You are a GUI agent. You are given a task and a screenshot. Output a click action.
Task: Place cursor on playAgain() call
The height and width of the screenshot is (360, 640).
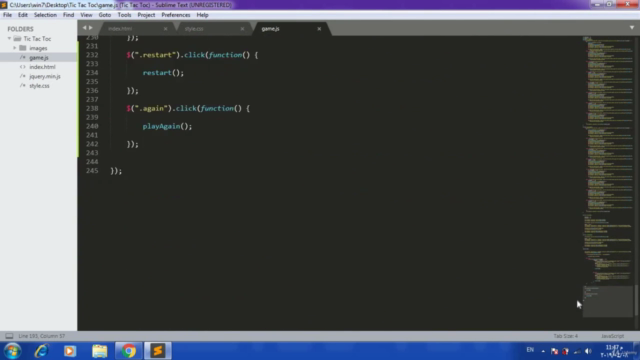(x=167, y=126)
